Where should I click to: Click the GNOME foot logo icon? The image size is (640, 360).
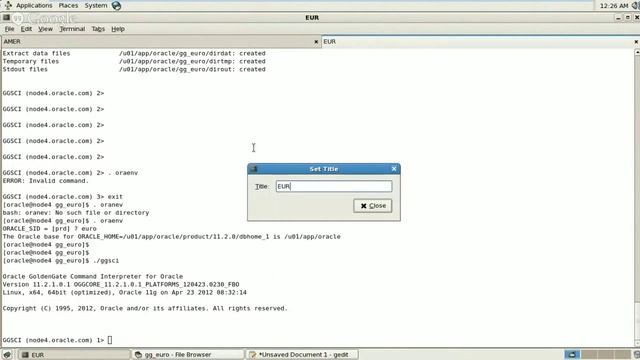click(x=8, y=5)
